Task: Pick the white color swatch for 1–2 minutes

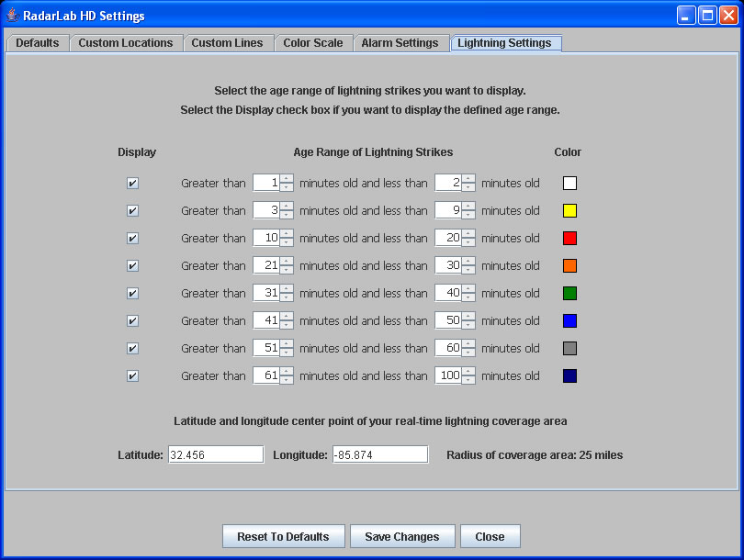Action: [569, 183]
